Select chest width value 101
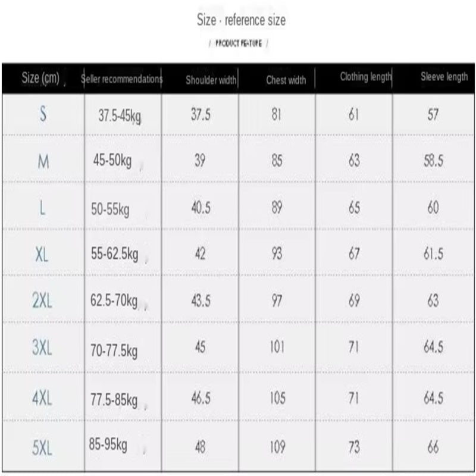The height and width of the screenshot is (476, 476). point(277,347)
